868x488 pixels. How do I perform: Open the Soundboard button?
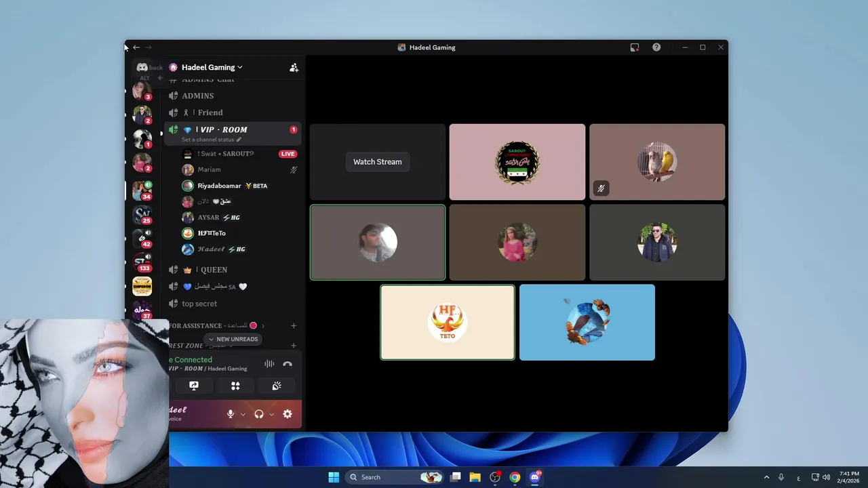(277, 386)
